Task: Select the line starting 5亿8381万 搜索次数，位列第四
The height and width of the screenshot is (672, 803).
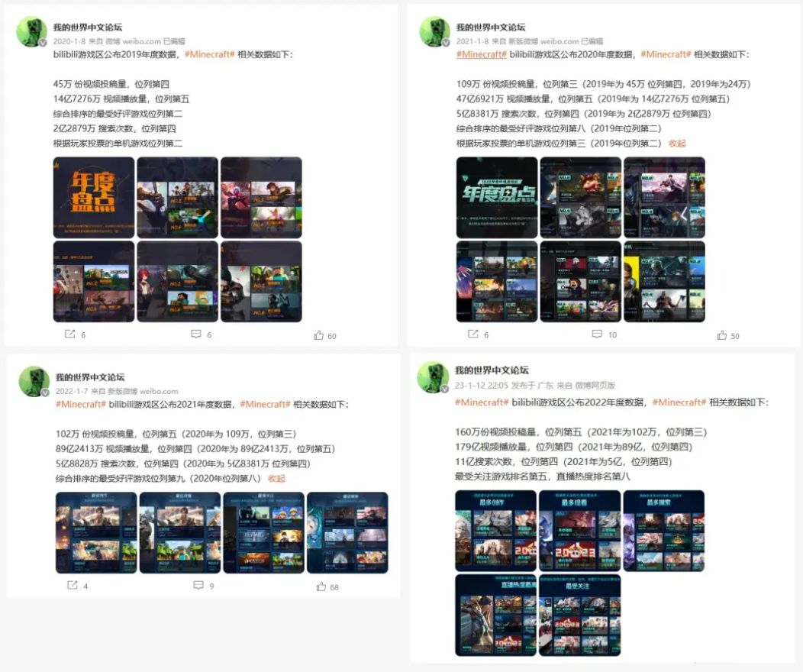Action: 584,114
